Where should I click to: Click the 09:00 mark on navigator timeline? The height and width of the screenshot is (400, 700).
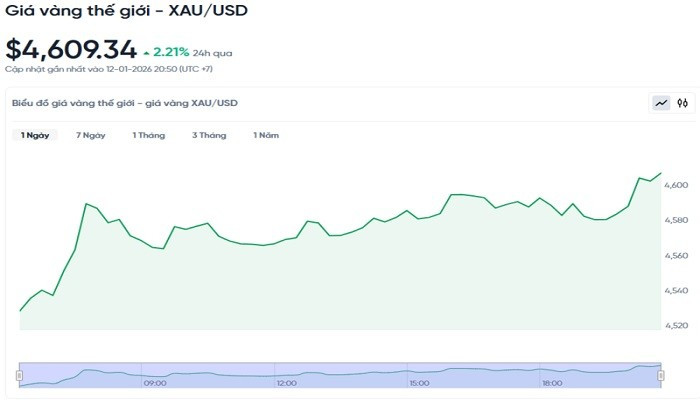(x=155, y=383)
